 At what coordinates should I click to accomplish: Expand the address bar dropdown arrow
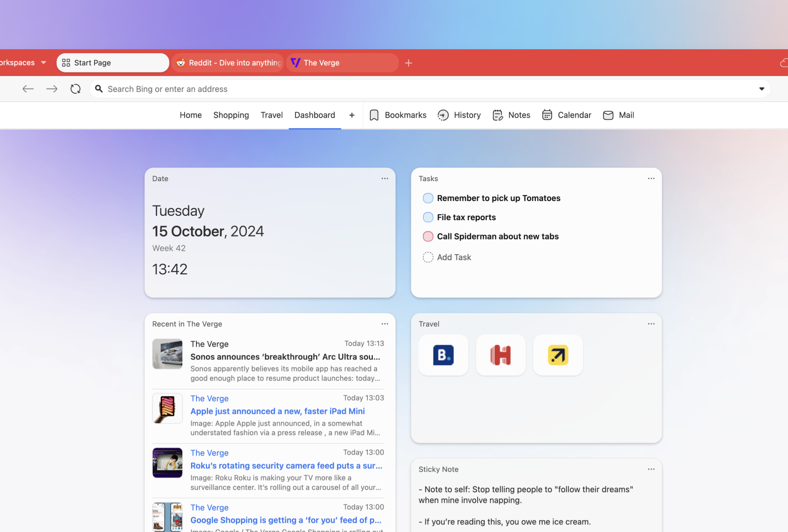pyautogui.click(x=761, y=89)
